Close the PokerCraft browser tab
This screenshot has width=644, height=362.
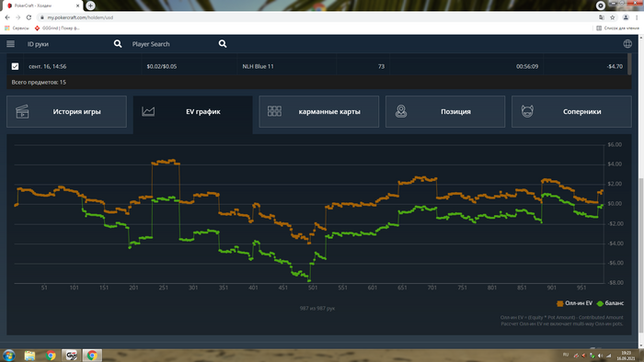77,6
